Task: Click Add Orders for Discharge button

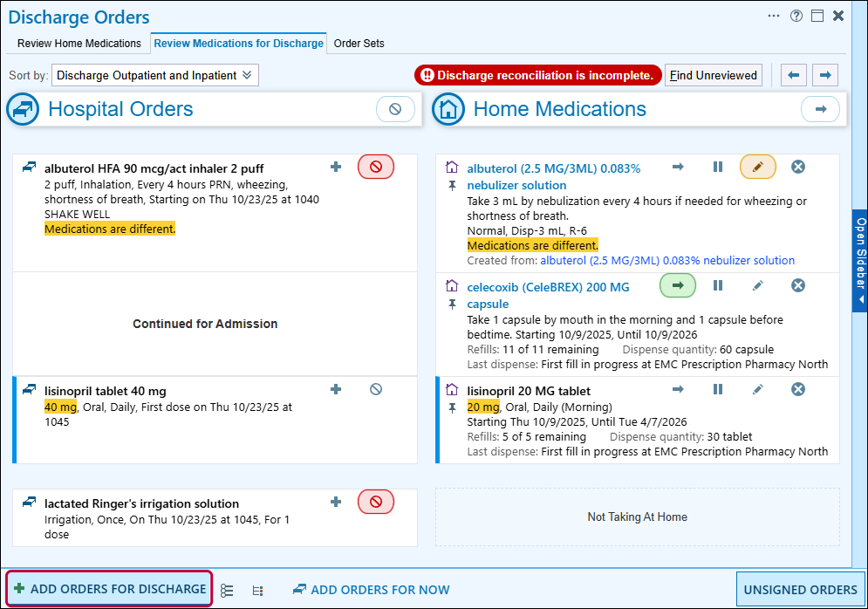Action: 110,589
